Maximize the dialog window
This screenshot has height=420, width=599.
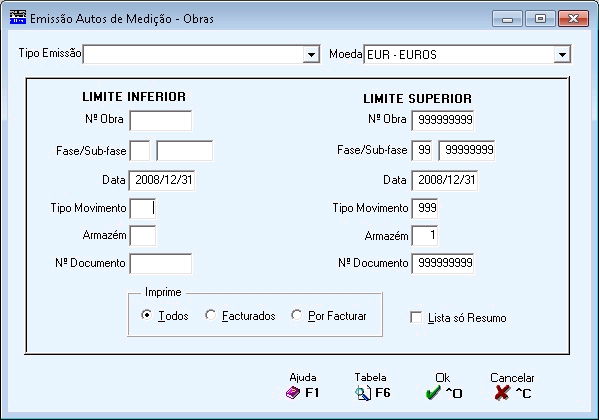tap(540, 18)
